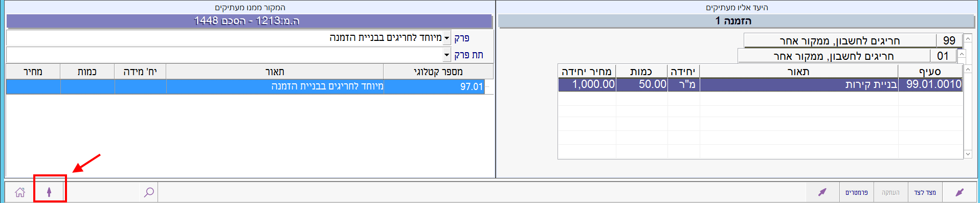Image resolution: width=980 pixels, height=203 pixels.
Task: Select the 99.01.0010 בניית קירות row
Action: 760,84
